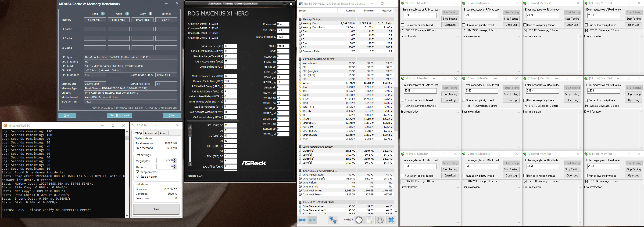Enable low priority thread in 324.9% Coverage MemTest
Screen dimensions: 644x227
click(x=586, y=100)
